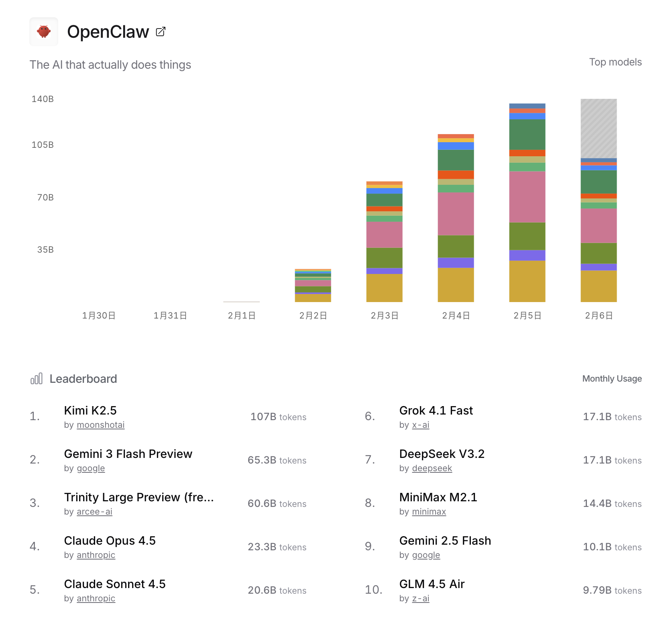Click the small stacked bar for Feb 2

pyautogui.click(x=313, y=285)
